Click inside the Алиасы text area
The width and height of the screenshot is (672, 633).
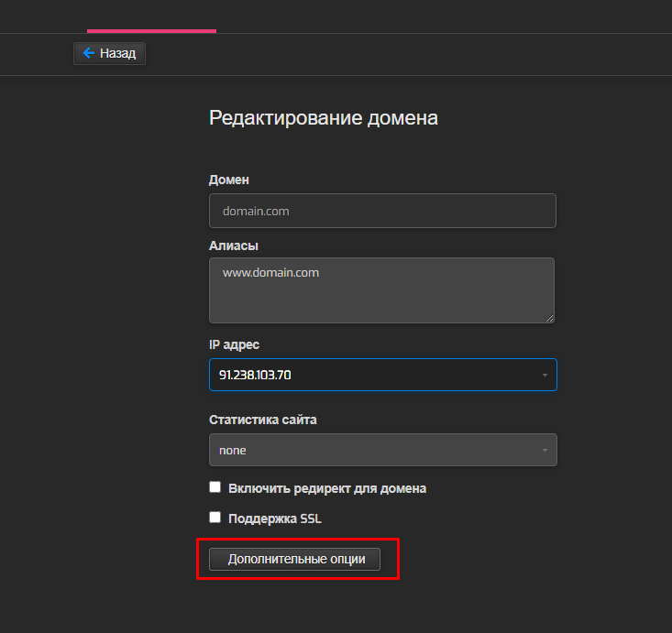381,290
